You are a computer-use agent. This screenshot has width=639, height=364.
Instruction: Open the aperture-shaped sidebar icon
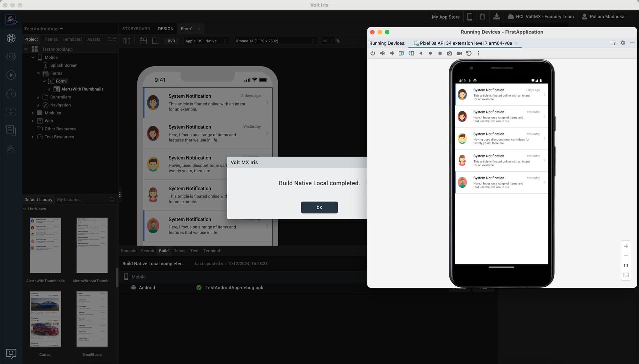pyautogui.click(x=11, y=38)
